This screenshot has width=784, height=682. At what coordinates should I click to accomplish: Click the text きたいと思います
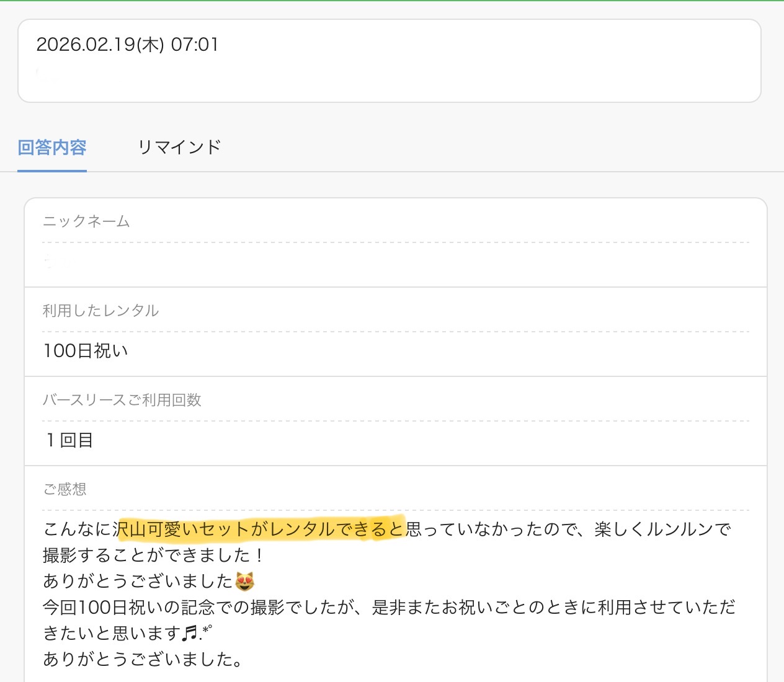[112, 633]
